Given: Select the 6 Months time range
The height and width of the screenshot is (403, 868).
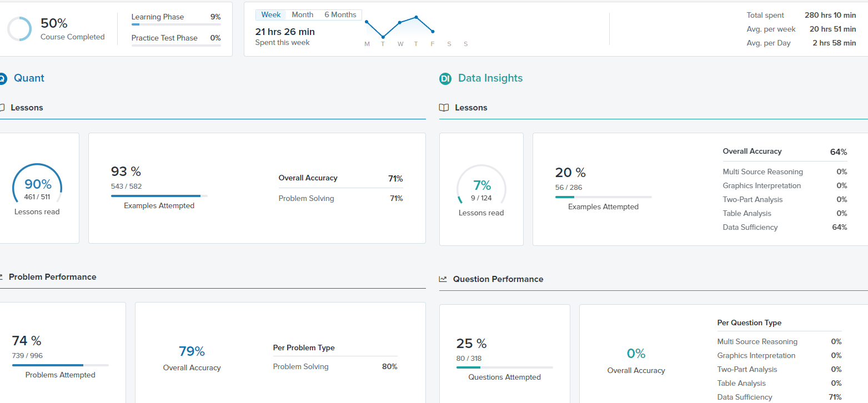Looking at the screenshot, I should click(340, 15).
